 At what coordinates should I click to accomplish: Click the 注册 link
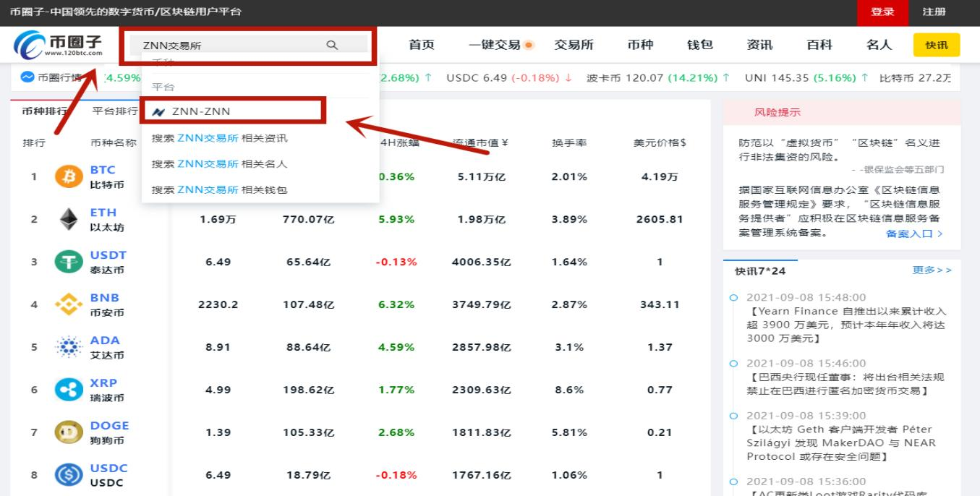click(934, 12)
